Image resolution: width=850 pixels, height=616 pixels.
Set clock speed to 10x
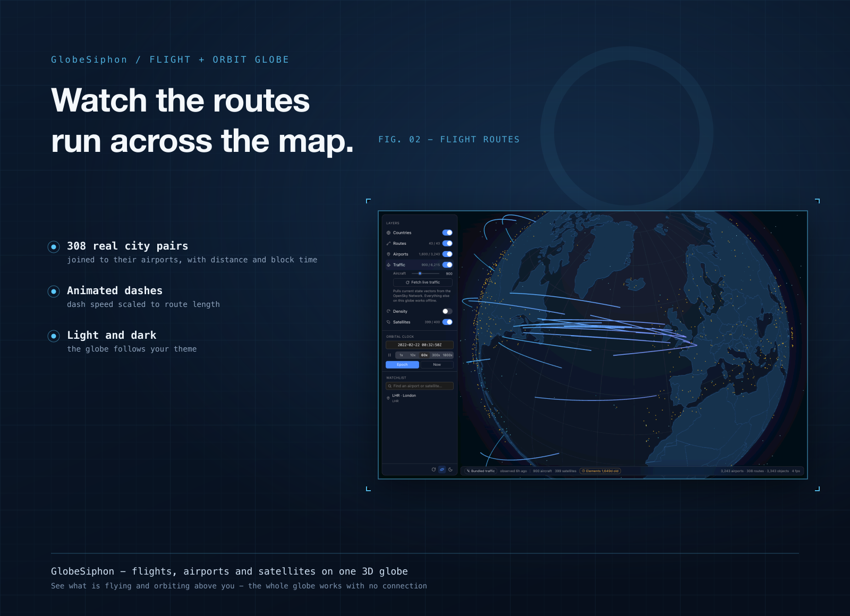[x=413, y=355]
